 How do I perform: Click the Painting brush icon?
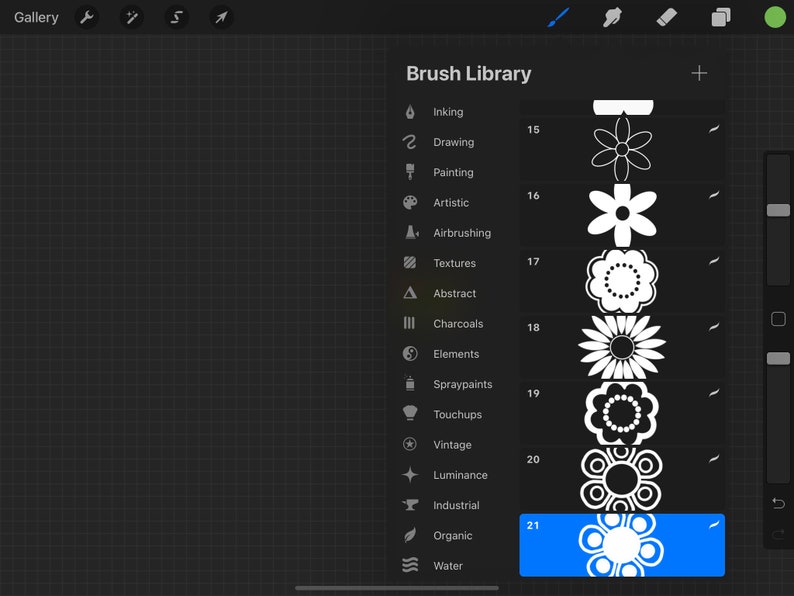point(410,172)
